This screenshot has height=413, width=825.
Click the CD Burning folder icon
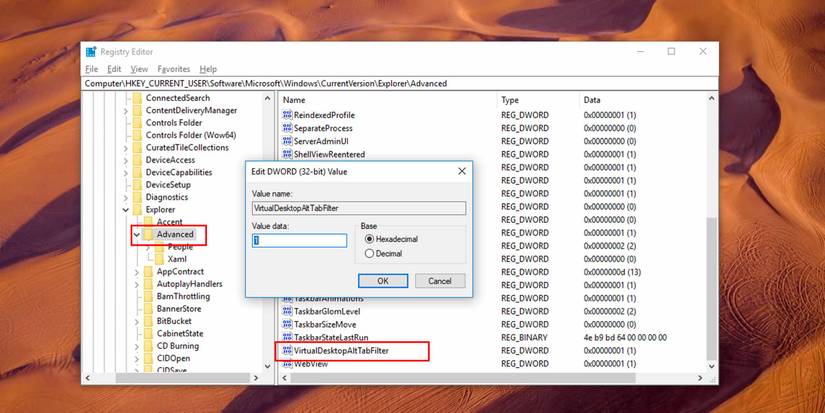pyautogui.click(x=148, y=346)
